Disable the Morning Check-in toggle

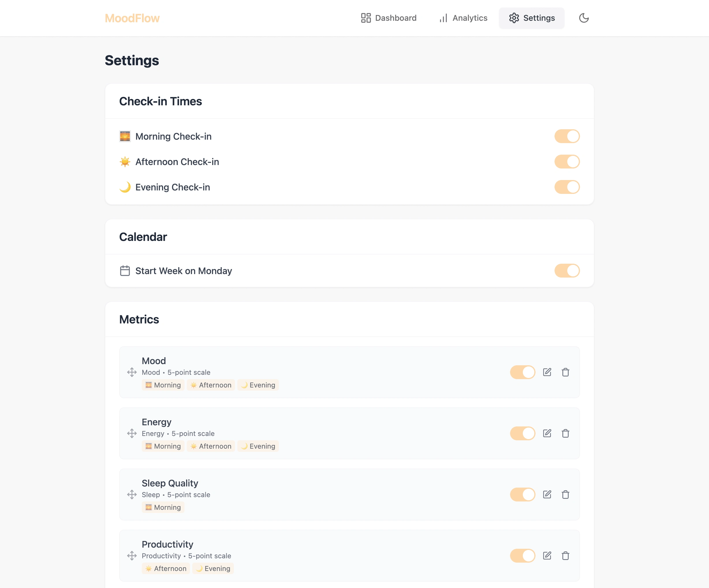point(567,136)
